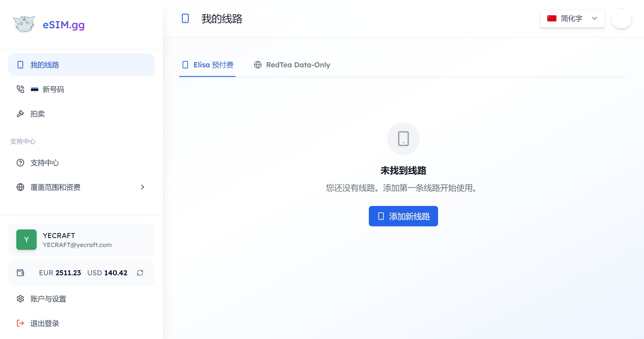Click the green YECRAFT avatar square
The height and width of the screenshot is (339, 644).
tap(26, 239)
